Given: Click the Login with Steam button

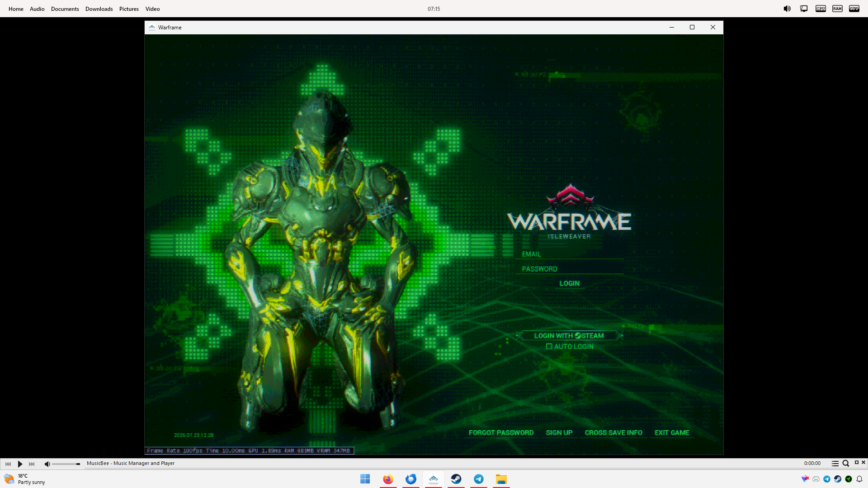Looking at the screenshot, I should click(569, 336).
